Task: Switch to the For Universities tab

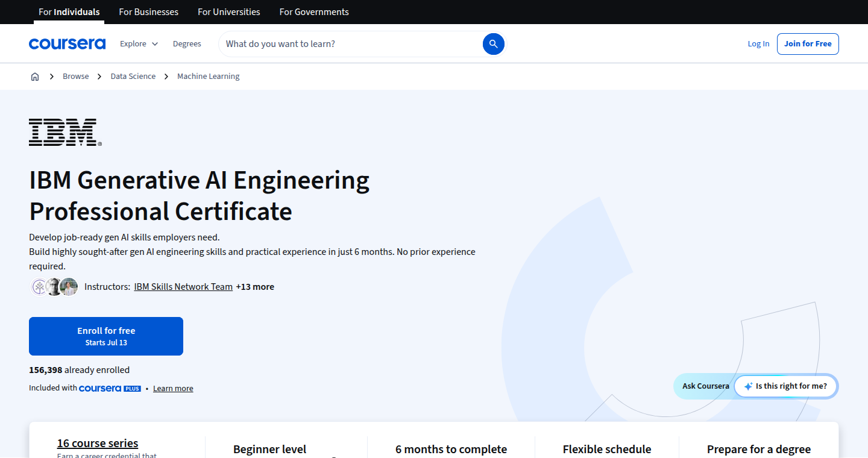Action: [229, 12]
